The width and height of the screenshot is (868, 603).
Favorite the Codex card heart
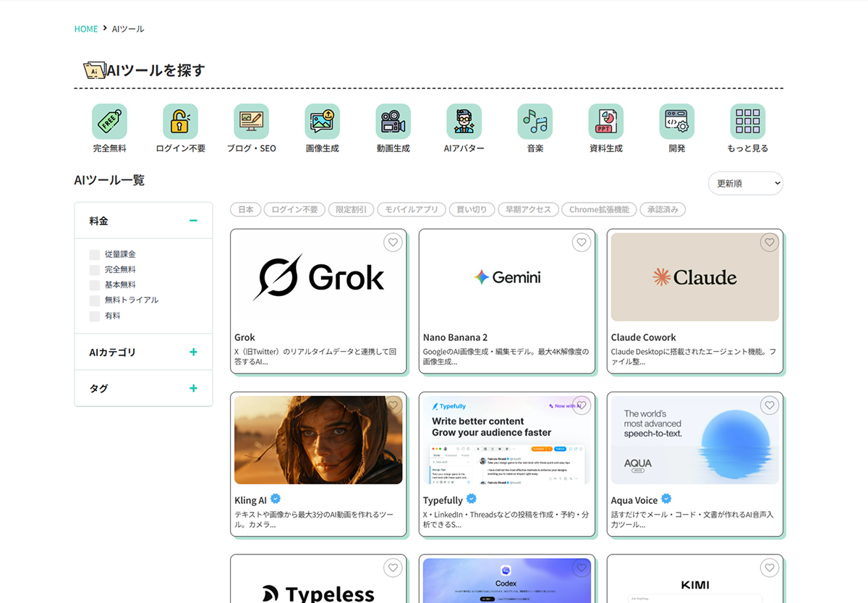click(582, 568)
